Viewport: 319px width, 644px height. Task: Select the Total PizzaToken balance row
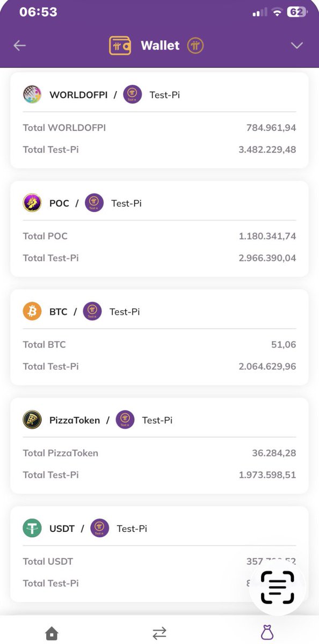pyautogui.click(x=160, y=453)
